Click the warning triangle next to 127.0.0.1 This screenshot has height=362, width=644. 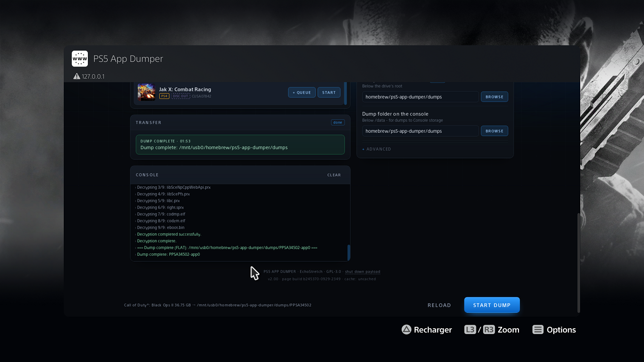tap(77, 76)
